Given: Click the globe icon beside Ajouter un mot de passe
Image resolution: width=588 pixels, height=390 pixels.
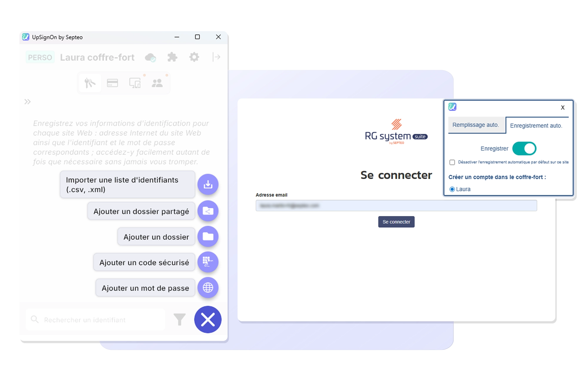Looking at the screenshot, I should coord(208,288).
